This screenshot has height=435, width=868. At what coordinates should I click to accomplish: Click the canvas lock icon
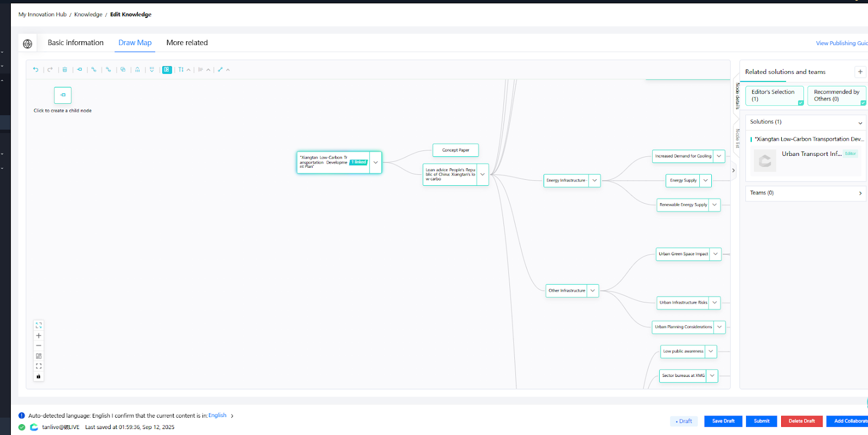(39, 376)
